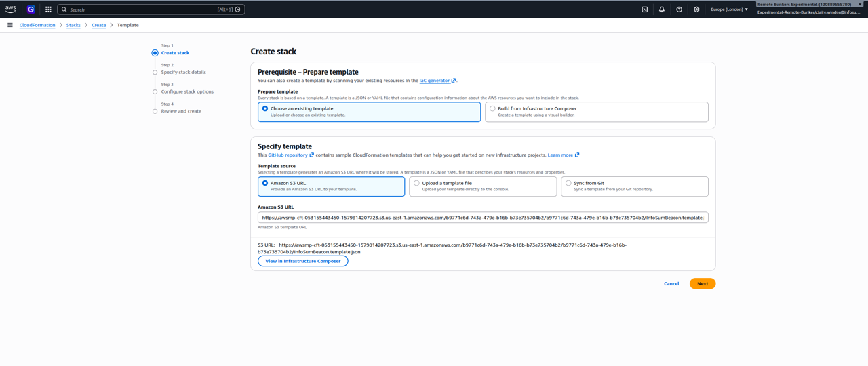Click the Template breadcrumb text
The width and height of the screenshot is (868, 366).
[x=127, y=25]
